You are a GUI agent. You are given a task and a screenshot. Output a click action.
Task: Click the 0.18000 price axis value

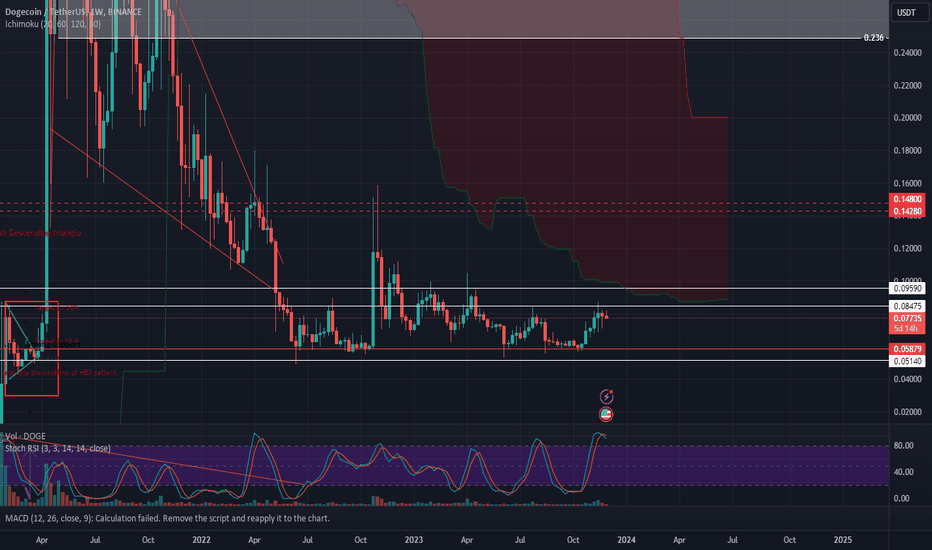point(907,150)
